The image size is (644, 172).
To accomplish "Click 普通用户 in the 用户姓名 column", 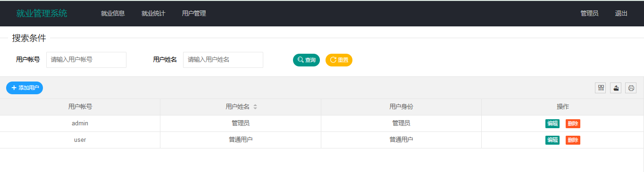I will coord(241,140).
